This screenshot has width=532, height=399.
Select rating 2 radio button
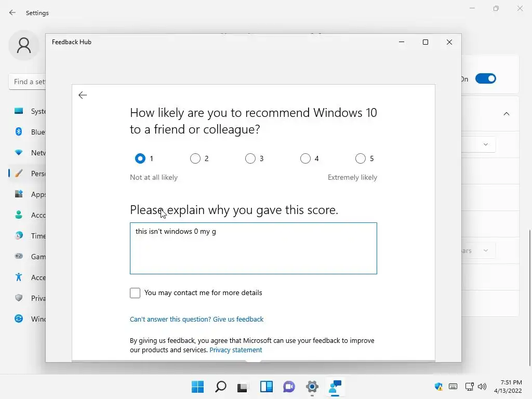tap(195, 158)
